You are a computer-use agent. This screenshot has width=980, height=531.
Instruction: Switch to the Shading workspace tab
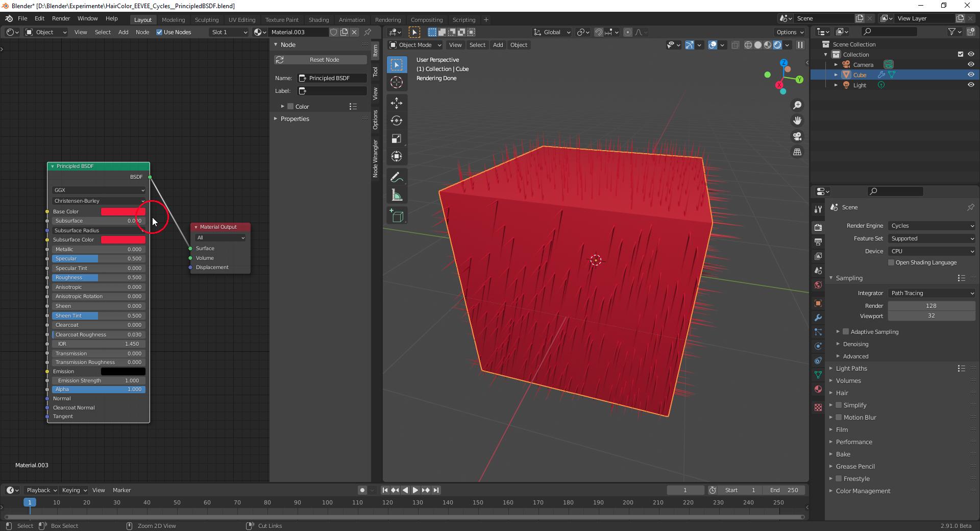[x=318, y=19]
